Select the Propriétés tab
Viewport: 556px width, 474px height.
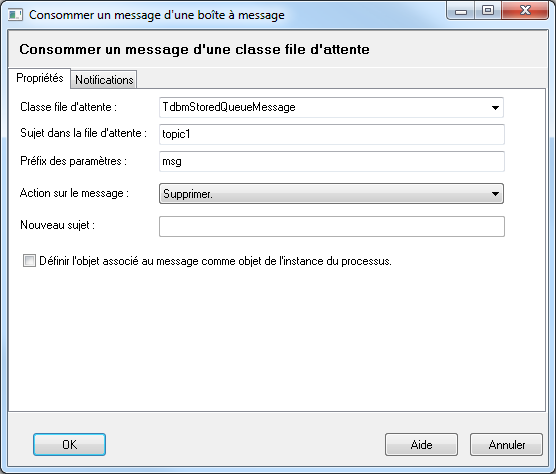click(40, 78)
